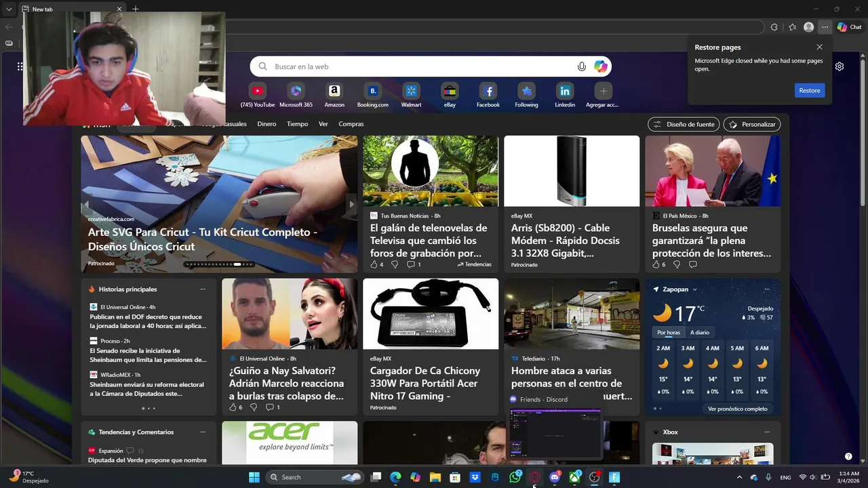Read El Senado recibe la iniciativa headline
Viewport: 868px width, 488px height.
148,355
